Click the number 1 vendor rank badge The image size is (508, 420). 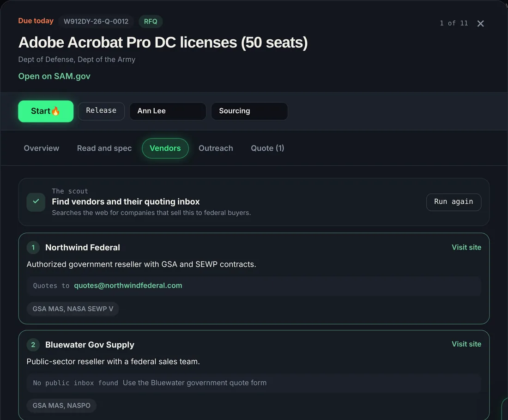point(33,248)
